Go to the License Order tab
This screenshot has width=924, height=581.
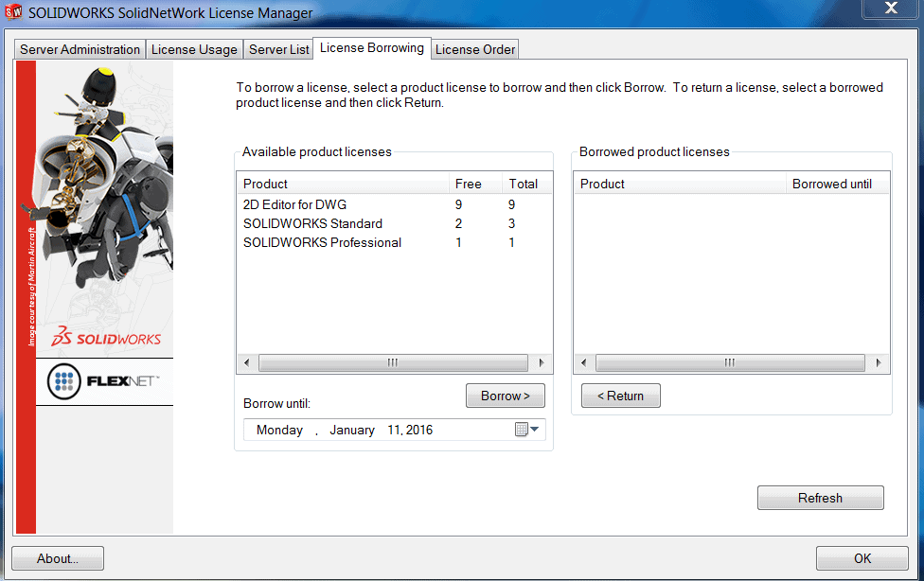tap(475, 49)
